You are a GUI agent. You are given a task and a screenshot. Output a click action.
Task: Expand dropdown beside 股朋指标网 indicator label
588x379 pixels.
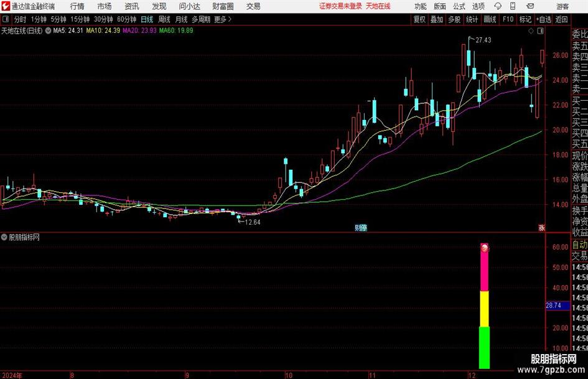pos(4,237)
